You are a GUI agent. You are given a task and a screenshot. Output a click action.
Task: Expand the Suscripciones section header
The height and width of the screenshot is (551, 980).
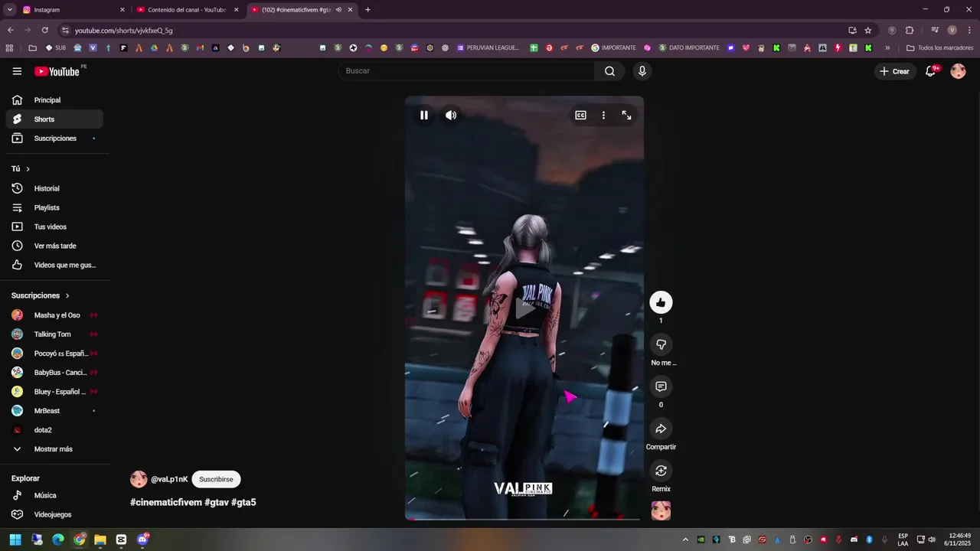(41, 295)
